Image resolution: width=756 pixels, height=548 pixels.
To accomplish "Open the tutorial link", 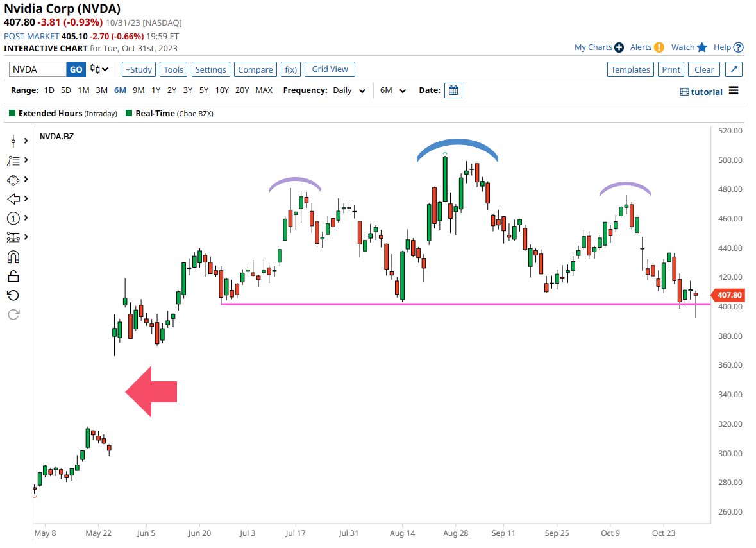I will tap(707, 92).
